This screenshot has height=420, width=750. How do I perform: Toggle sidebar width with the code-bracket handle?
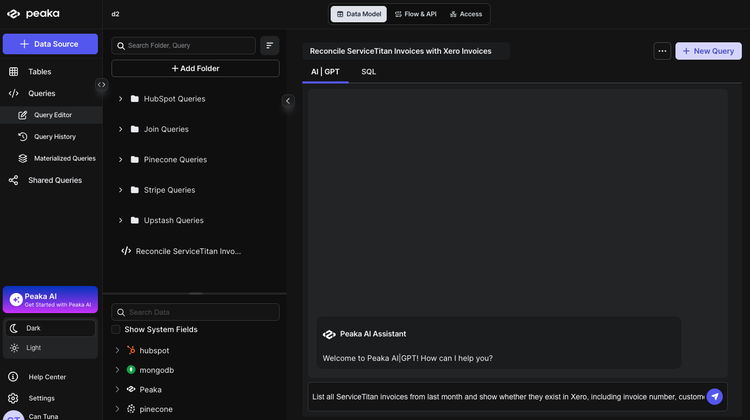pyautogui.click(x=101, y=85)
